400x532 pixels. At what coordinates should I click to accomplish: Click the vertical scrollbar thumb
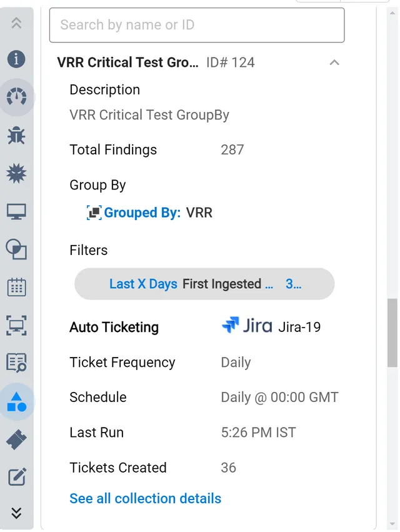pos(392,333)
